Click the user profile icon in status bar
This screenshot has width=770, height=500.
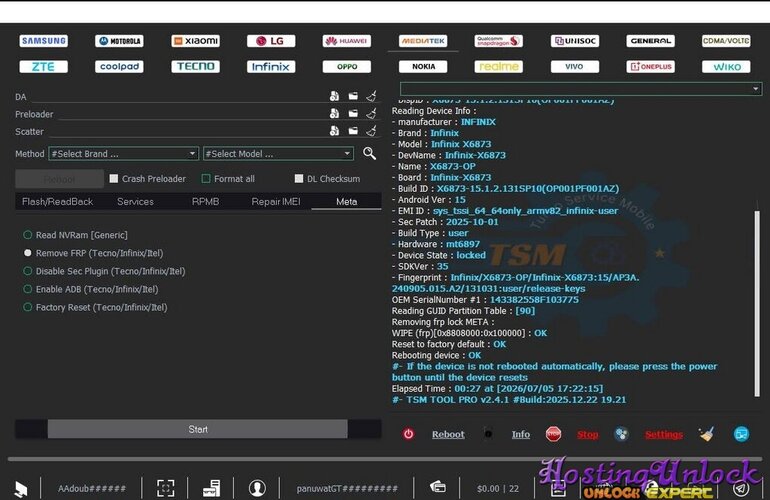click(257, 488)
